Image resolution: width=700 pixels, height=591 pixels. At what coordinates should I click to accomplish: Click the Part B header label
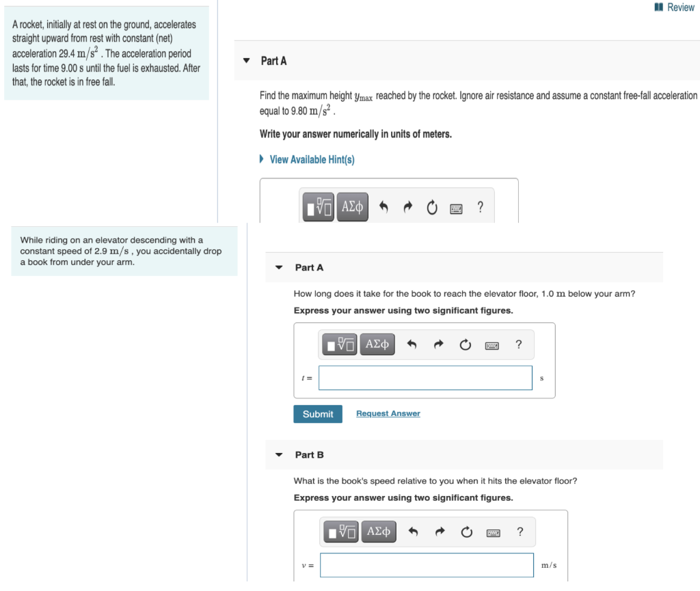(x=309, y=454)
